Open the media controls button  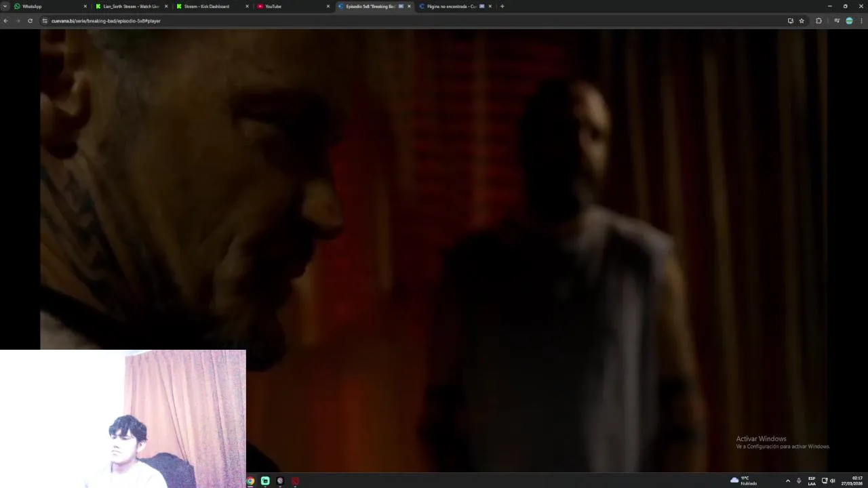coord(837,21)
